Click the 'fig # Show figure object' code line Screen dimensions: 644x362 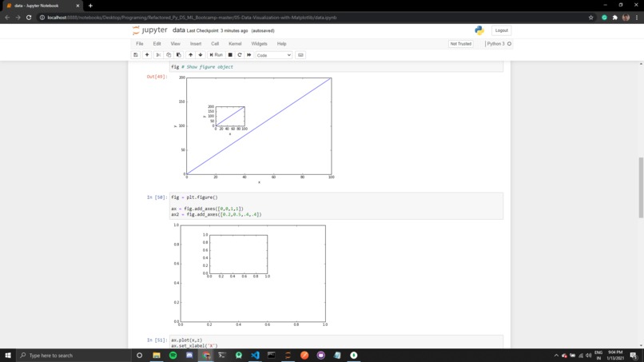tap(202, 66)
